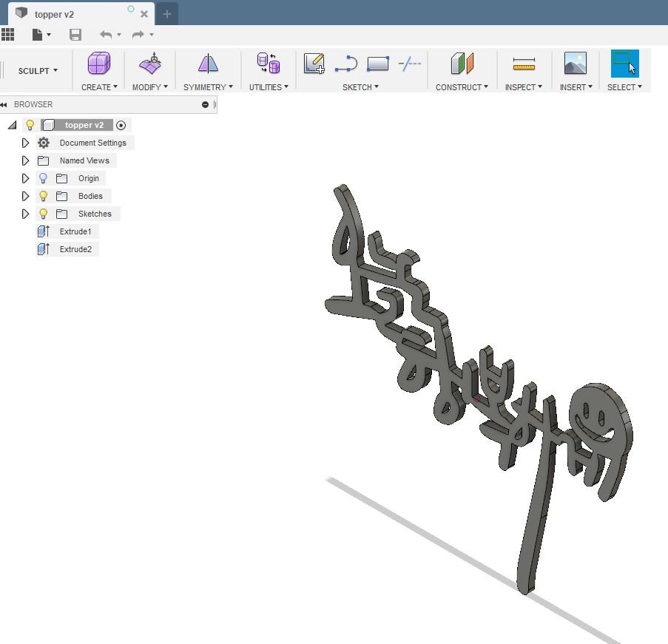
Task: Select the Symmetry mirror icon
Action: [208, 64]
